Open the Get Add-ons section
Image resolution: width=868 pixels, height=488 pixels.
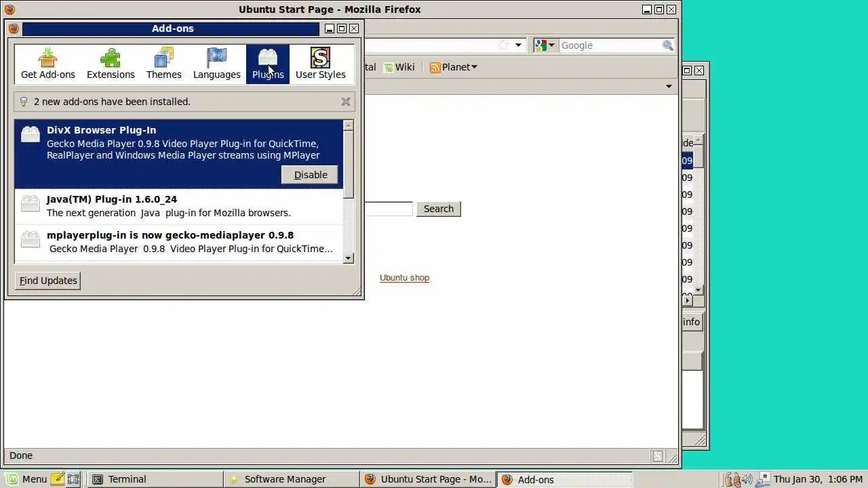48,64
